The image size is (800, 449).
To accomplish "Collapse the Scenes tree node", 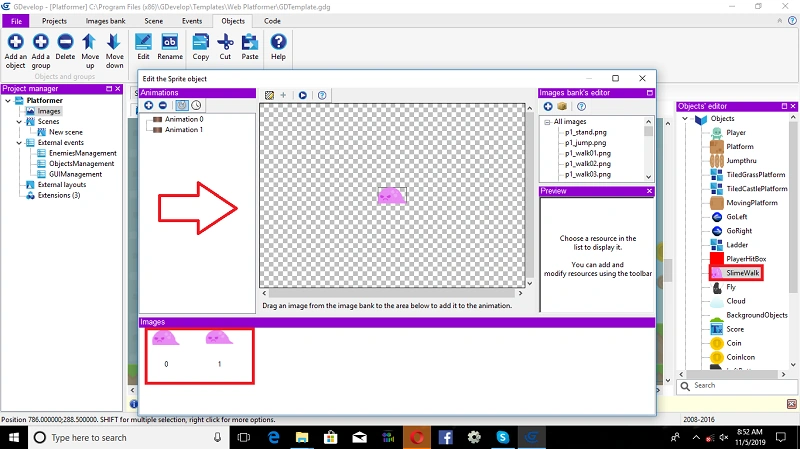I will click(19, 121).
